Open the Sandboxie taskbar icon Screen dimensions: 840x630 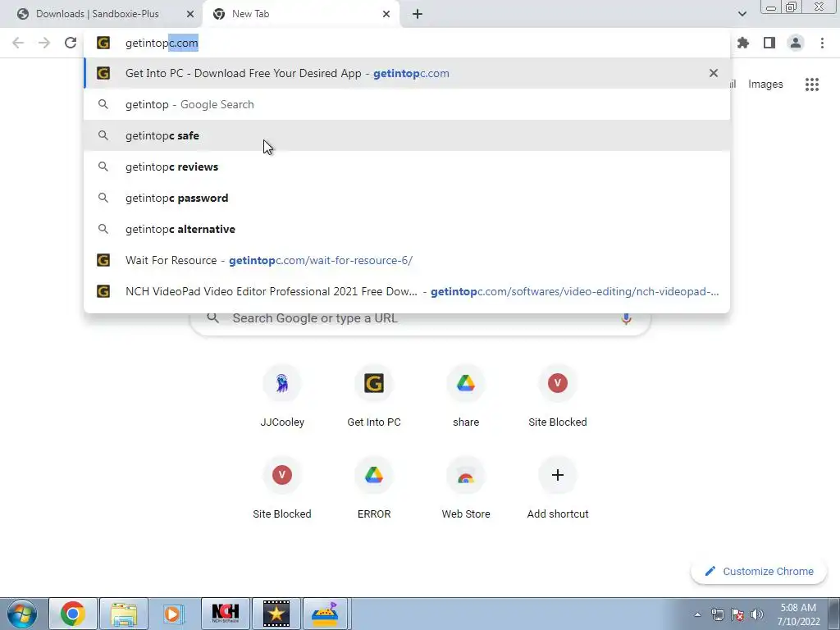(326, 614)
